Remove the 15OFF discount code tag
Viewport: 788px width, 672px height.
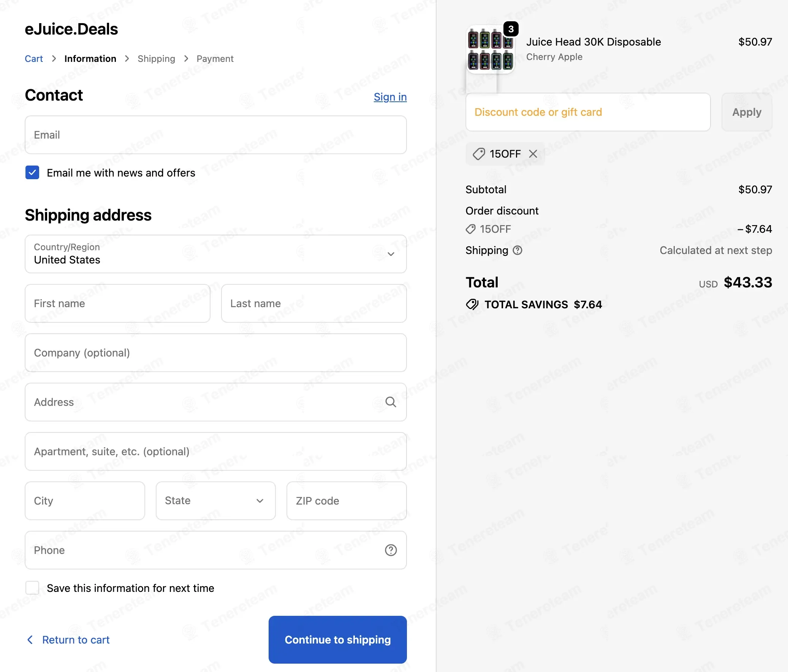coord(533,153)
